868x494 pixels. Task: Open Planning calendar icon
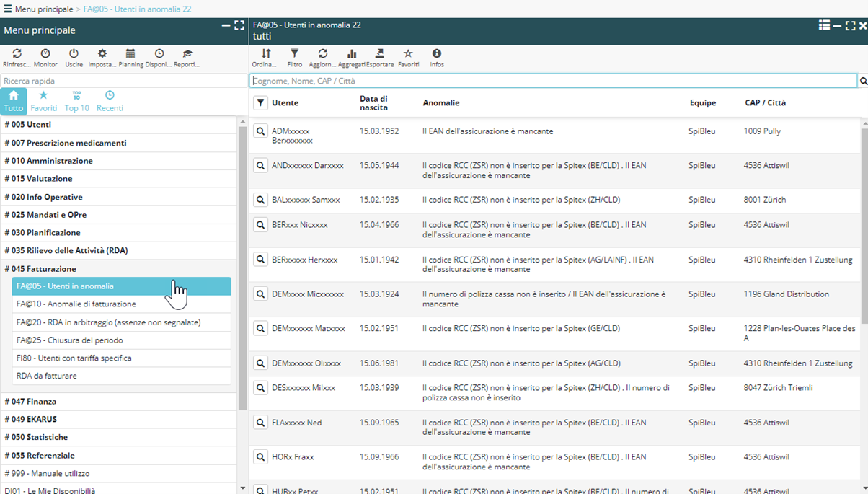tap(130, 54)
